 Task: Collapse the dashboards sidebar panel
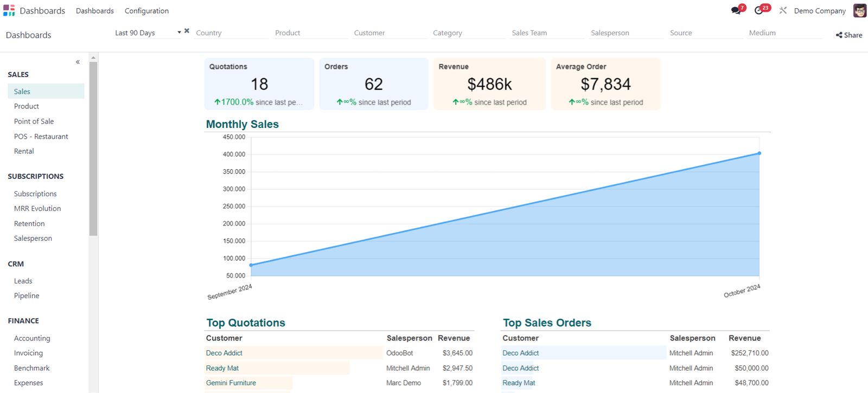click(x=78, y=62)
